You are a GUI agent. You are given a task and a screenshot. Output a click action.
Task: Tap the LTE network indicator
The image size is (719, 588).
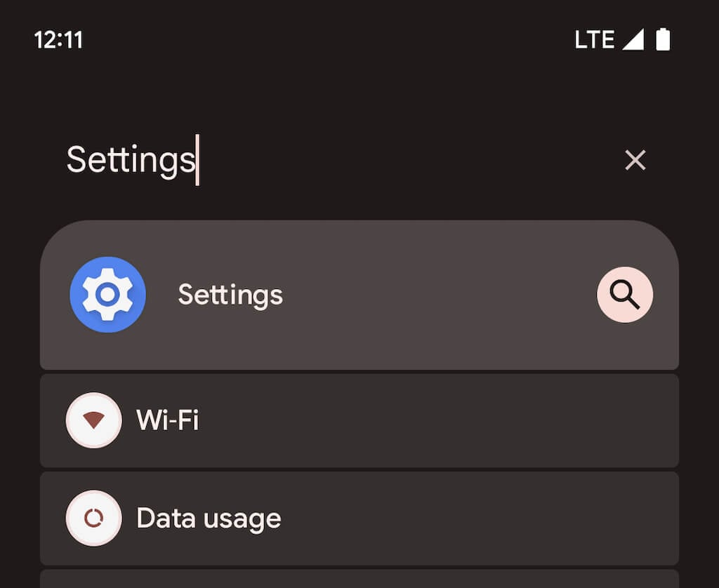pyautogui.click(x=594, y=40)
